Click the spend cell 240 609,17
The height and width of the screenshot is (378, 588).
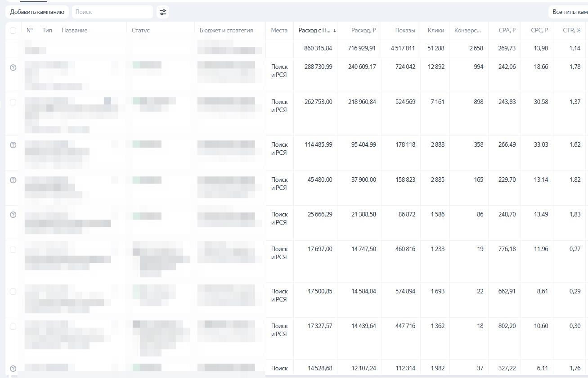click(x=362, y=67)
